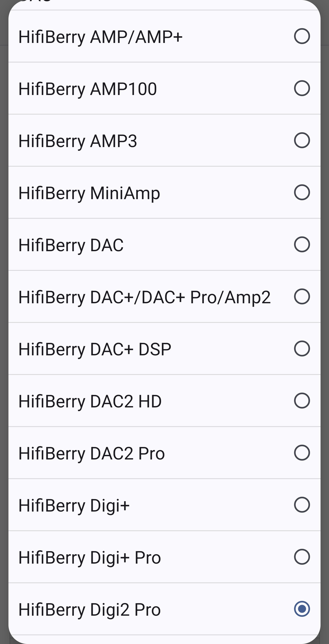The image size is (329, 644).
Task: Tap the HifiBerry Digi2 Pro label text
Action: click(x=90, y=610)
